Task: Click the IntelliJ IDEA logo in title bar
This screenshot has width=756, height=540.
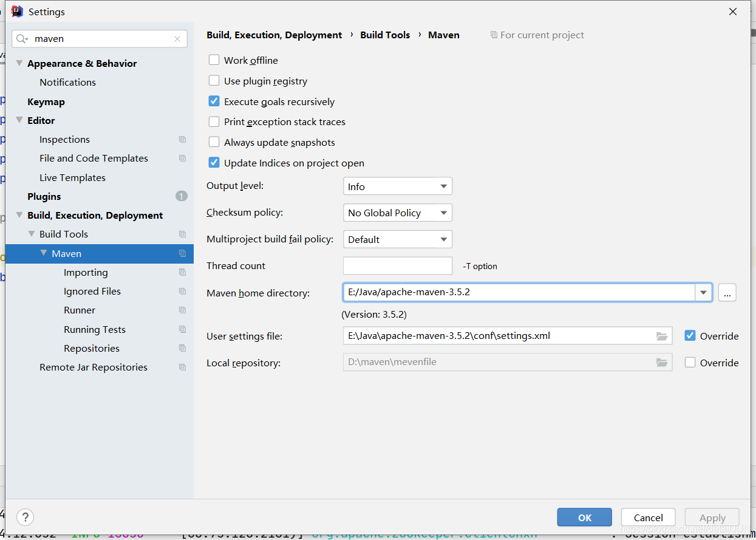Action: 17,12
